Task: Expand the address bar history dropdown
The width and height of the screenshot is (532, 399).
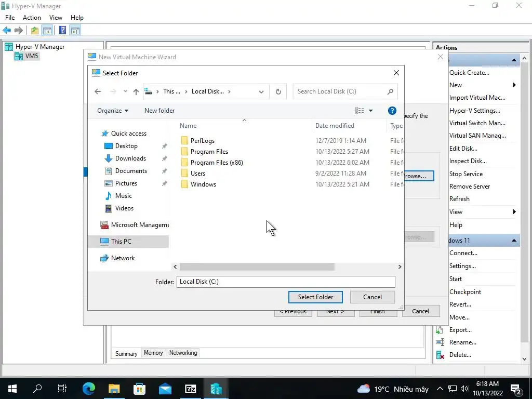Action: pyautogui.click(x=261, y=91)
